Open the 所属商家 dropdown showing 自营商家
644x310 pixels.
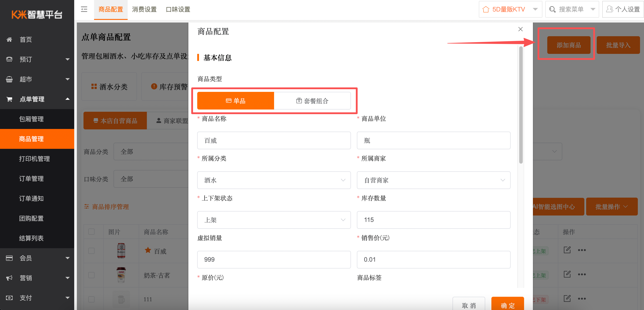point(434,180)
